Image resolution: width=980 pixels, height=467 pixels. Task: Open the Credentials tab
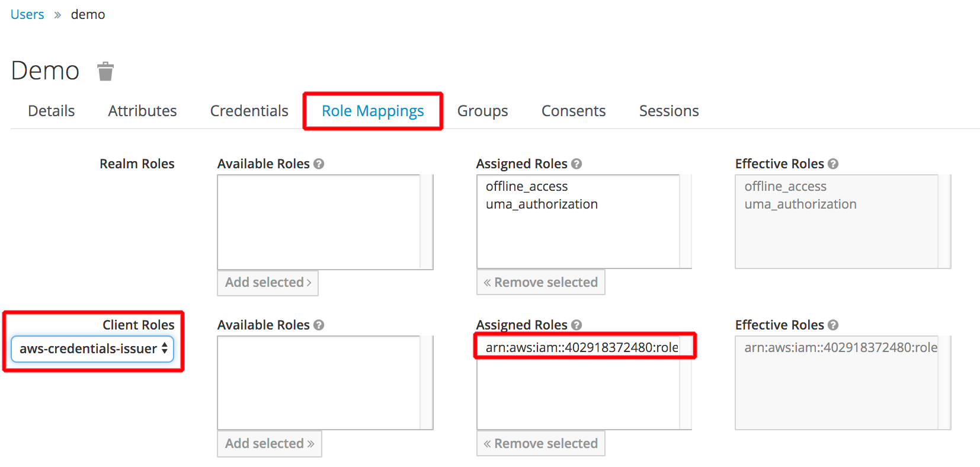point(249,111)
